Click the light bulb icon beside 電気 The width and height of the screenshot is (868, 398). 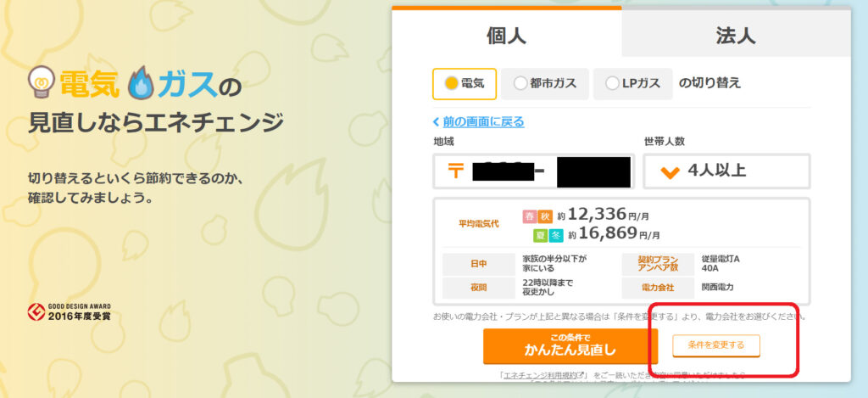tap(42, 82)
